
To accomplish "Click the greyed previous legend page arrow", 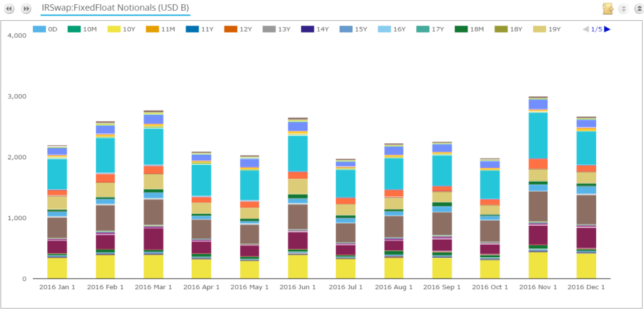I will pyautogui.click(x=586, y=29).
